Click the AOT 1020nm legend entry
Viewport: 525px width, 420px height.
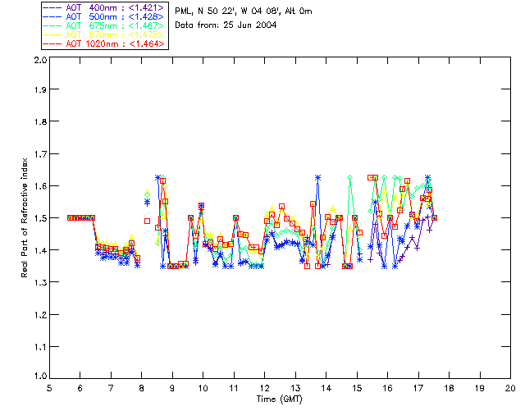pyautogui.click(x=104, y=43)
